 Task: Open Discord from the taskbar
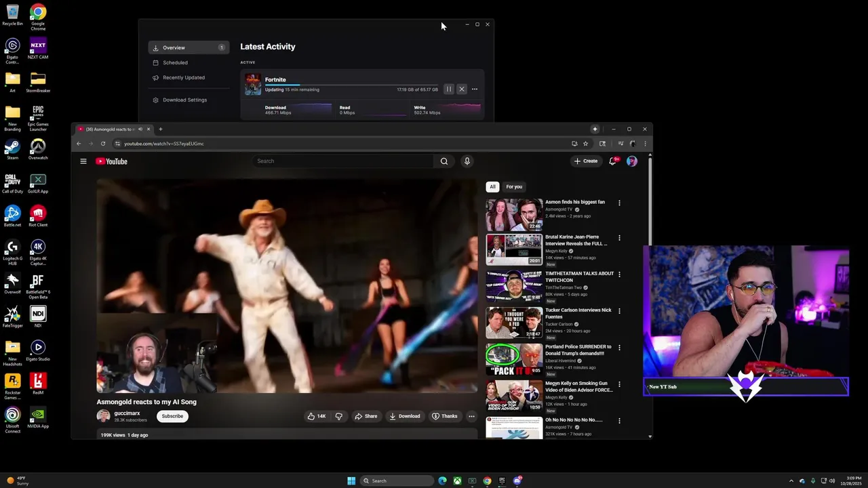517,481
